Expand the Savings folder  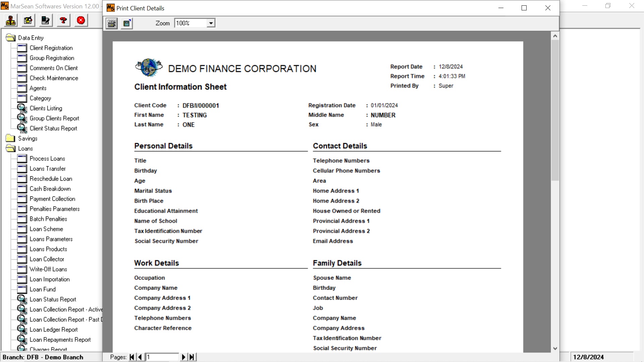coord(28,138)
